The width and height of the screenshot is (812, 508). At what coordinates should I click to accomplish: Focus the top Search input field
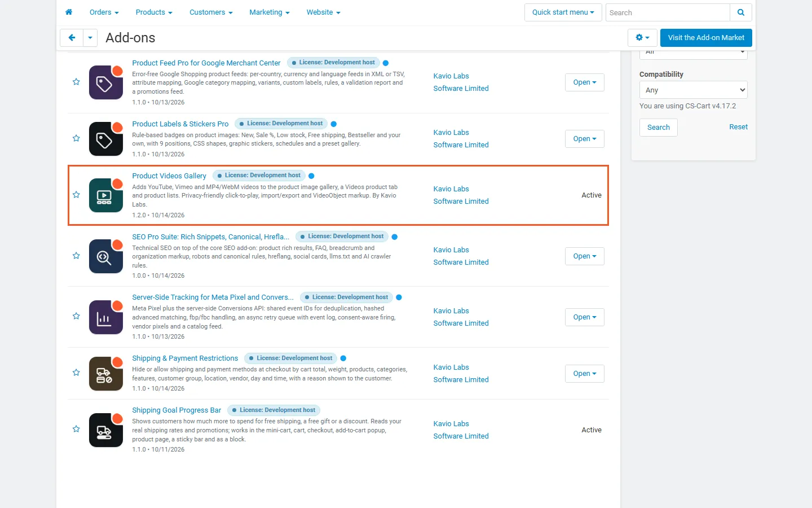668,12
